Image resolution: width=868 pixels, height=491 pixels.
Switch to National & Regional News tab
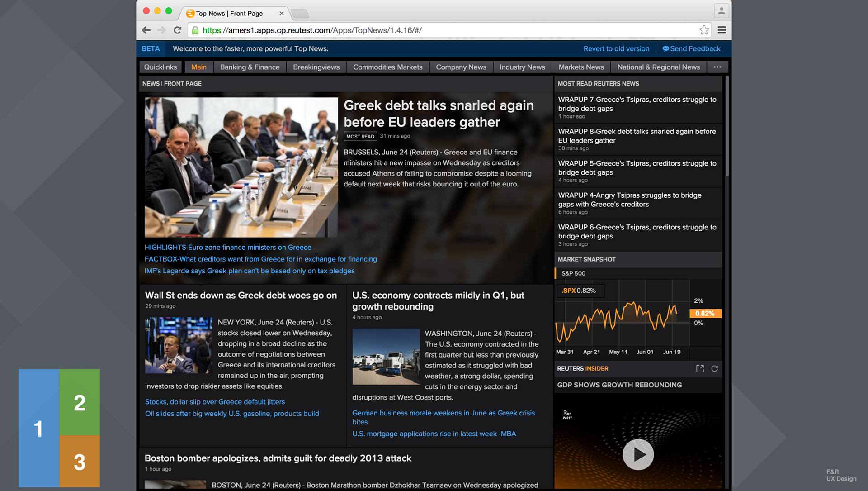(659, 67)
